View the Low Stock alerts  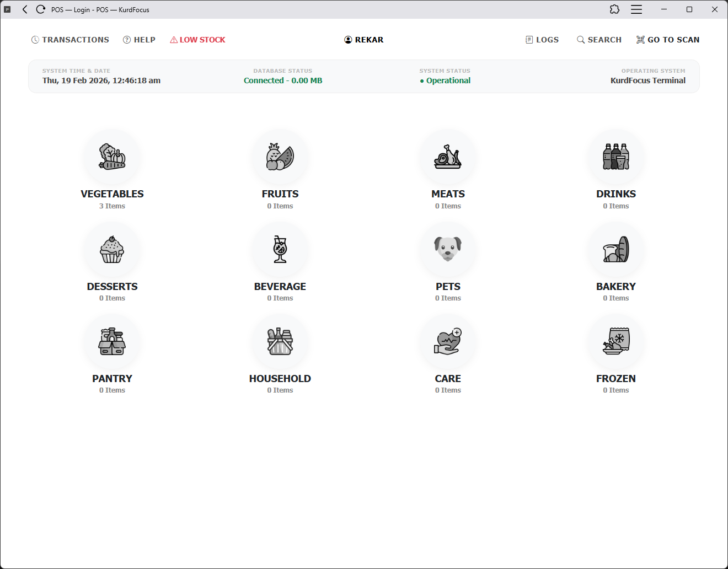(197, 40)
